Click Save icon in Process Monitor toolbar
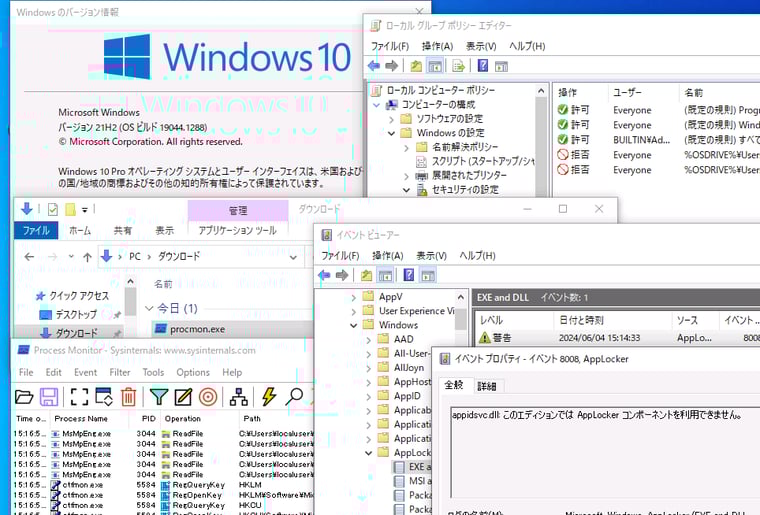Viewport: 760px width, 515px height. coord(49,397)
